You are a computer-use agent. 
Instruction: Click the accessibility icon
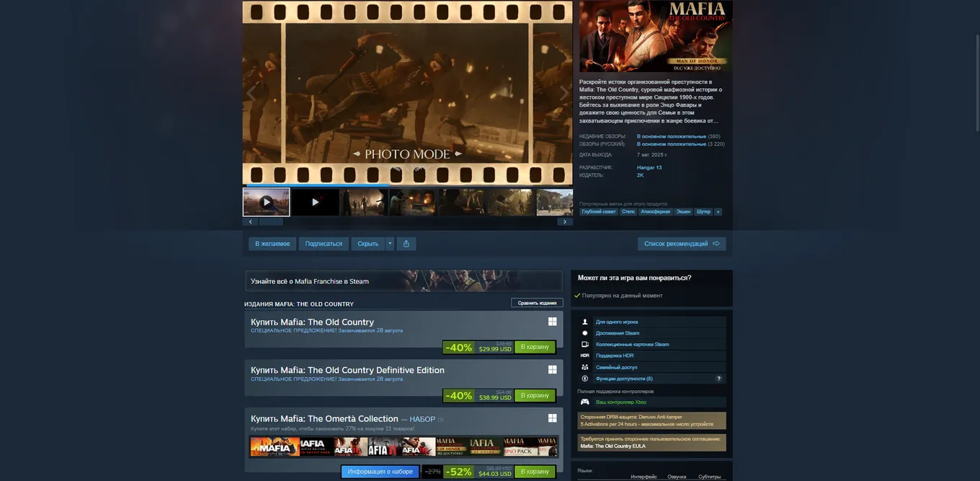(585, 379)
